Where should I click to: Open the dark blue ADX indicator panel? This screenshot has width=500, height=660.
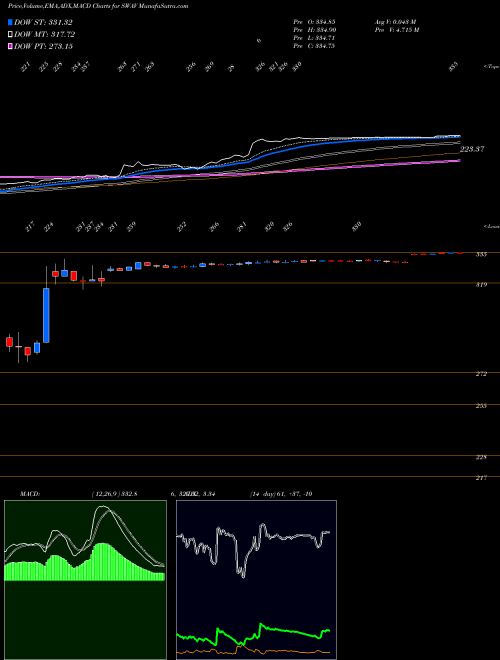click(256, 580)
